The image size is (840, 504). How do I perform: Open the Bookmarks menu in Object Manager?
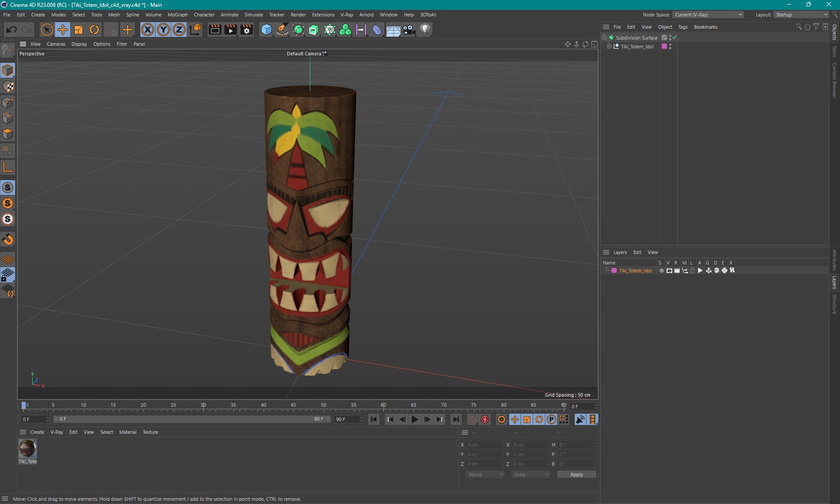point(706,27)
